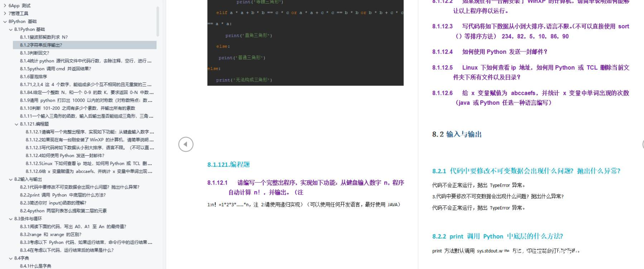Click the 8.2 输入与输出 heading on the page

pos(457,134)
